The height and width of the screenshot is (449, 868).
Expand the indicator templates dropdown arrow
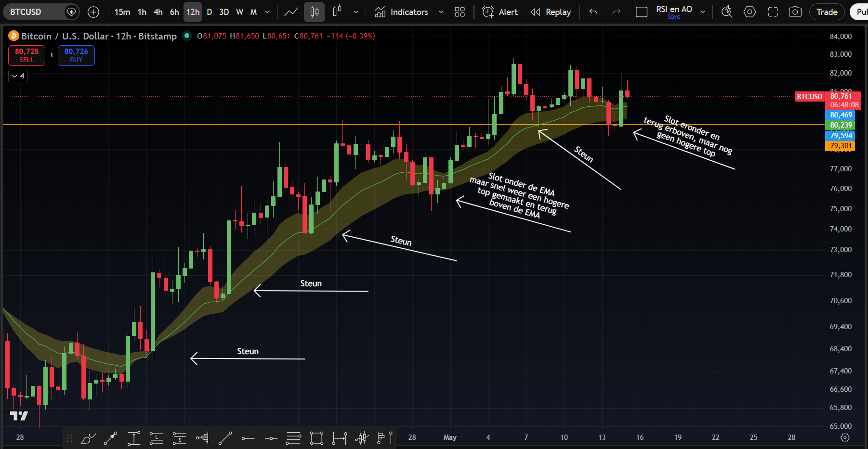pos(441,12)
